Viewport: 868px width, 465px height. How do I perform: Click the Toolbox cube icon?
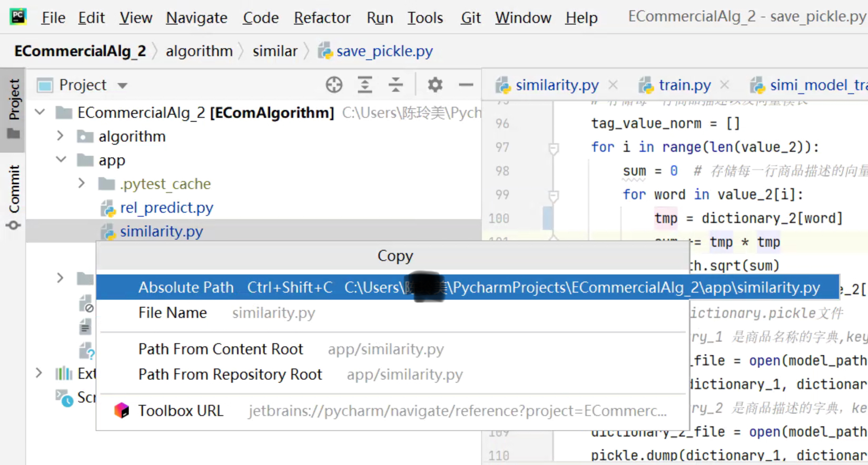click(x=122, y=410)
